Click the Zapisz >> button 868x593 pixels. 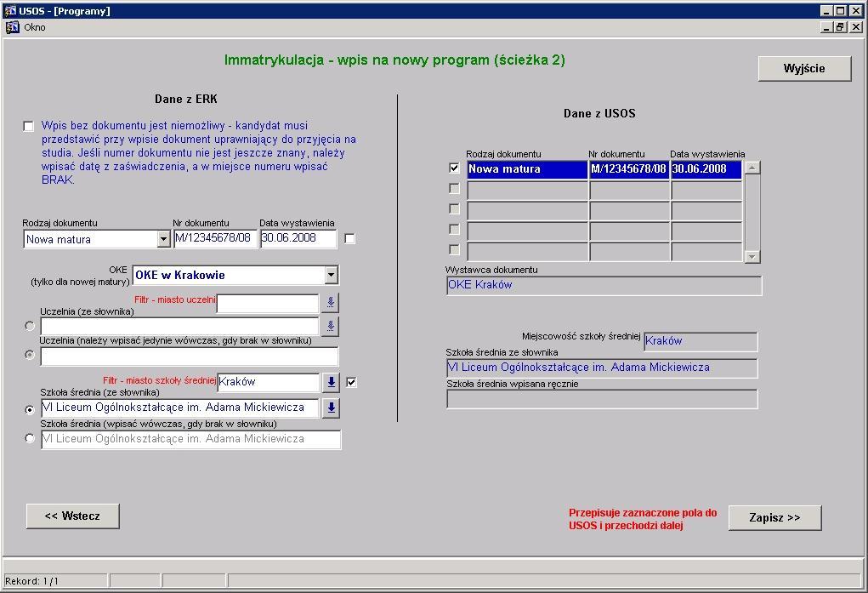tap(774, 517)
